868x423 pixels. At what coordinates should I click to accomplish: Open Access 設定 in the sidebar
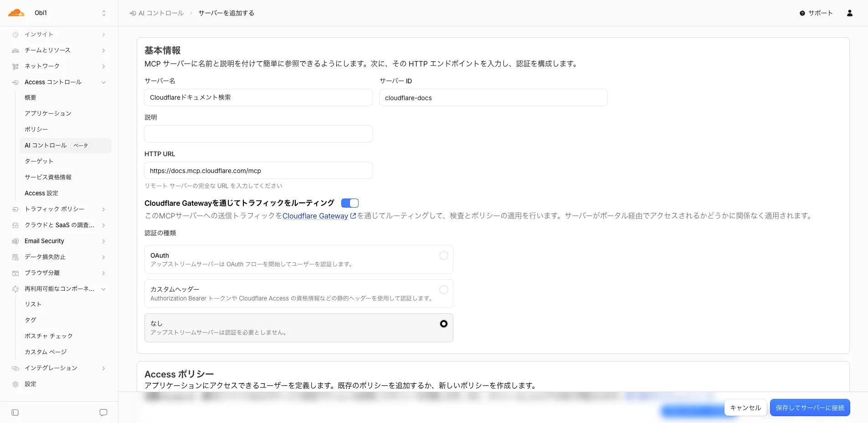pos(41,193)
